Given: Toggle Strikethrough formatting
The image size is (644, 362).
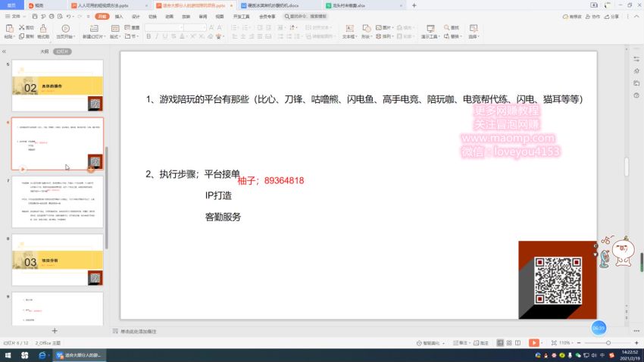Looking at the screenshot, I should coord(174,36).
